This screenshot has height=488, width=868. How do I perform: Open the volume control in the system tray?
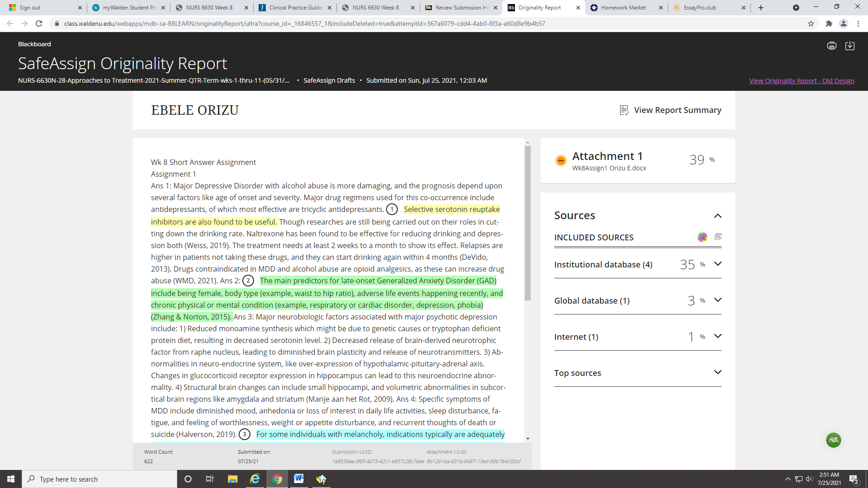click(x=809, y=479)
